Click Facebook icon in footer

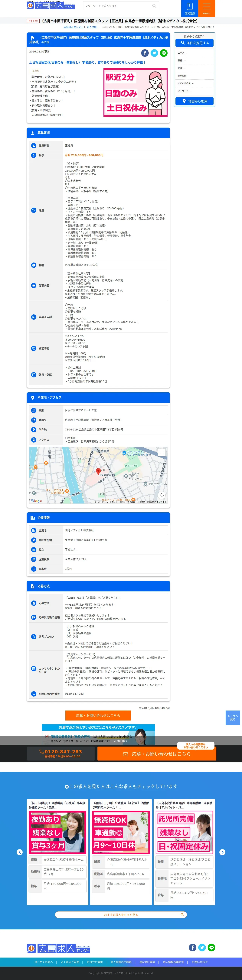click(x=193, y=947)
